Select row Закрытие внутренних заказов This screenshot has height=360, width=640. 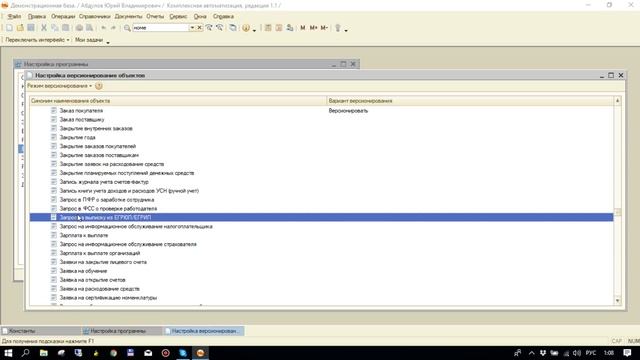pos(322,129)
